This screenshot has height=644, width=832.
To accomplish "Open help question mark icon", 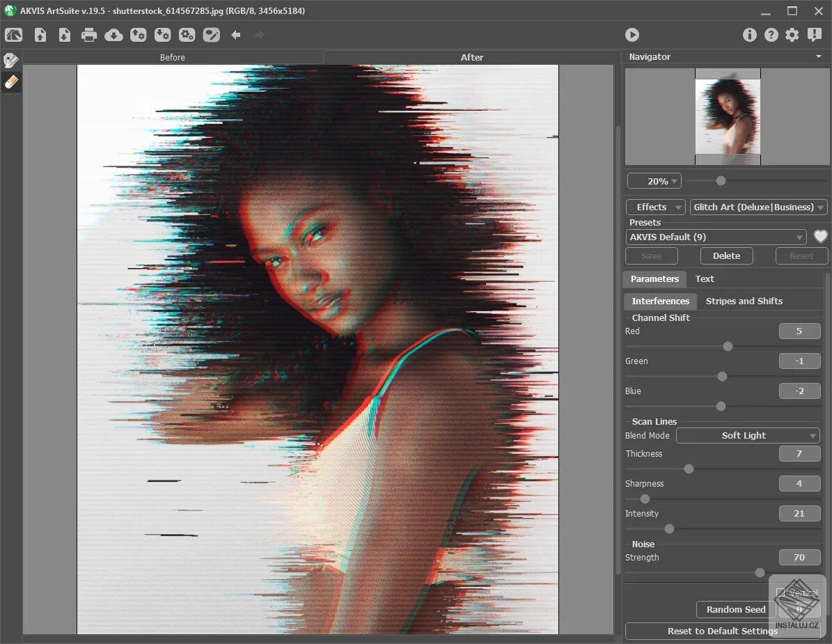I will click(x=771, y=35).
